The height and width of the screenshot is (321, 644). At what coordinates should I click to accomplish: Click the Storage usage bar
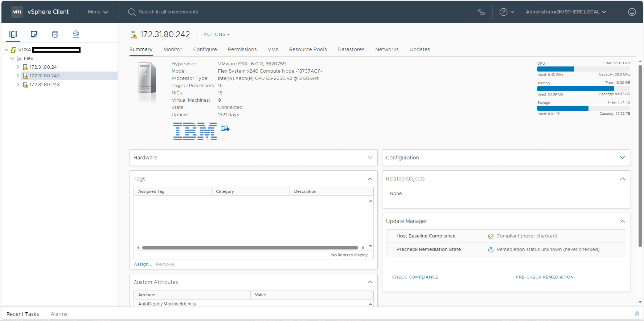(583, 108)
